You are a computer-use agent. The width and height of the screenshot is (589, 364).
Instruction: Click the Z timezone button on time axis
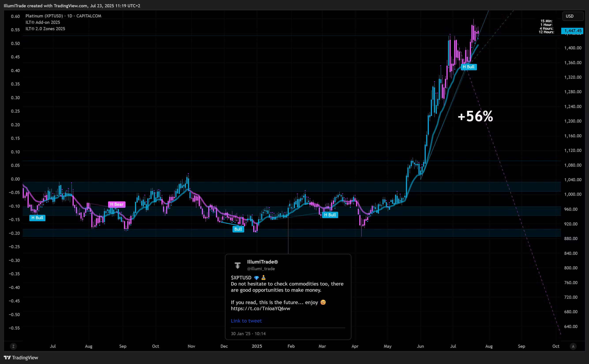[13, 346]
